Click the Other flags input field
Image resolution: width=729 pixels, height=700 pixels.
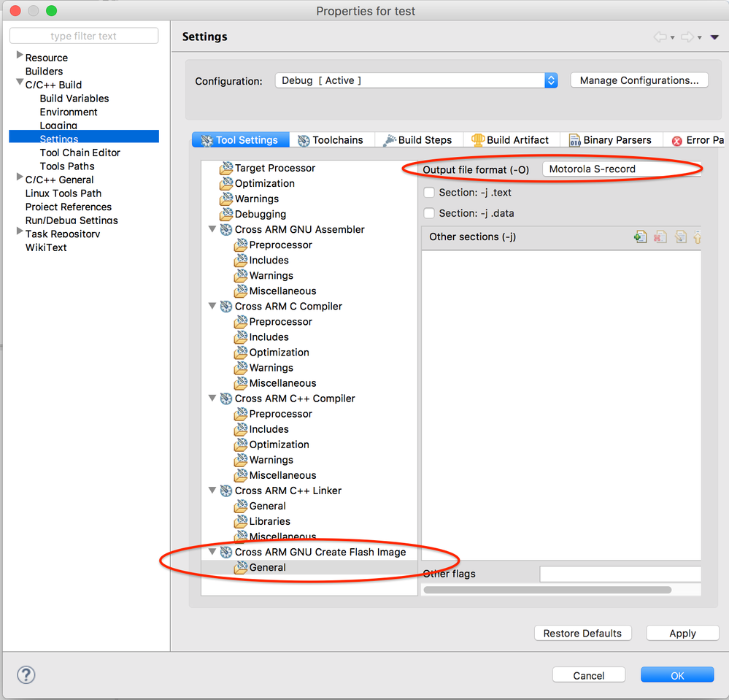click(620, 574)
